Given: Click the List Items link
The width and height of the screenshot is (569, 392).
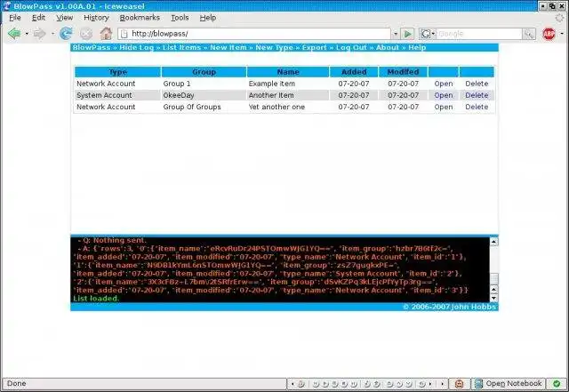Looking at the screenshot, I should coord(181,47).
